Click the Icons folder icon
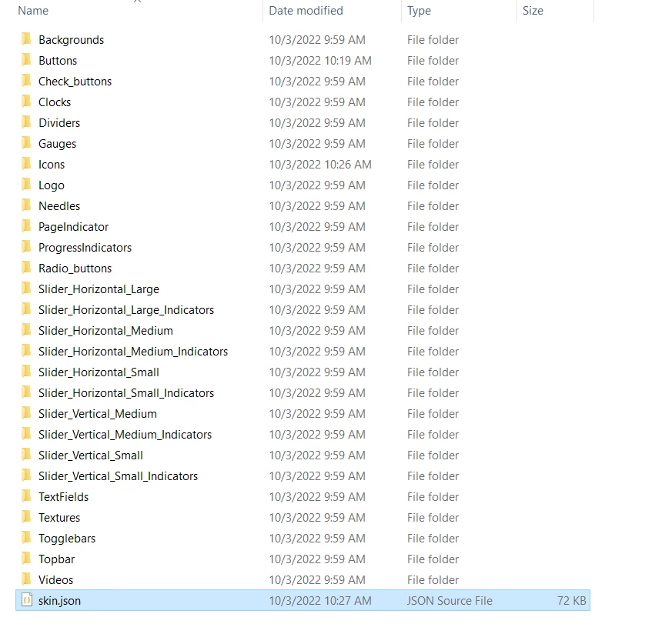This screenshot has width=672, height=634. click(x=26, y=164)
